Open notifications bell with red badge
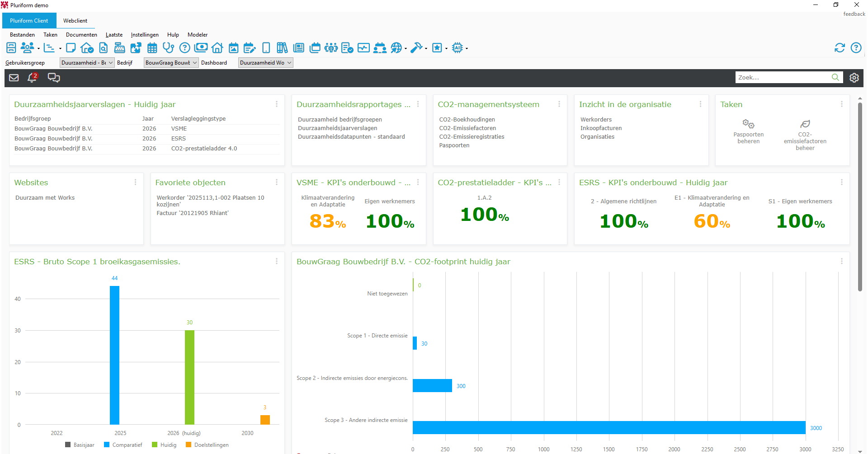This screenshot has width=868, height=454. (33, 78)
